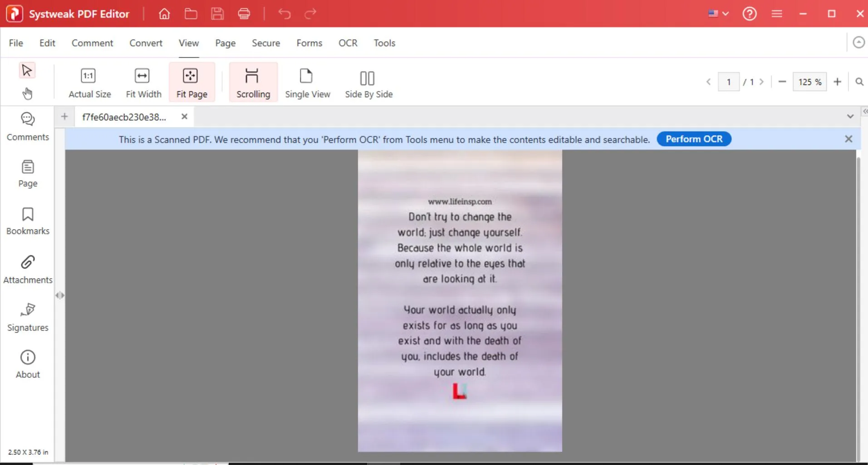Switch to Side By Side view

[x=368, y=82]
